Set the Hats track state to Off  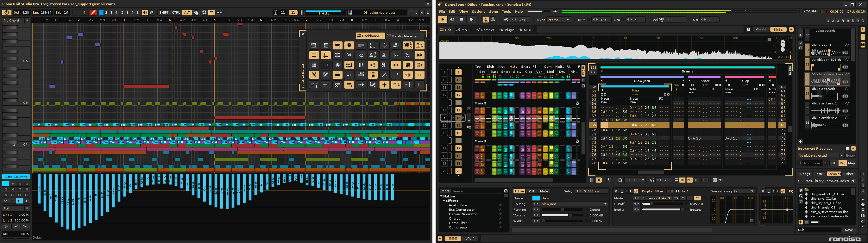pyautogui.click(x=532, y=191)
